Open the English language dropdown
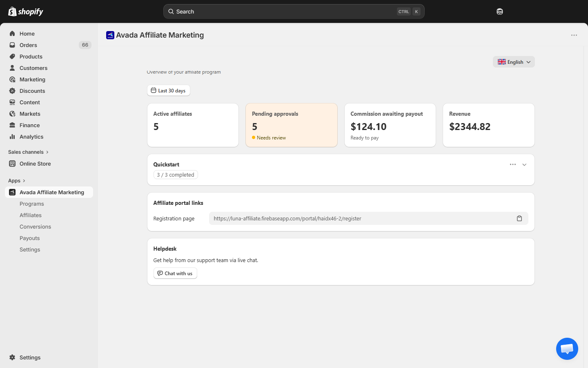This screenshot has width=588, height=368. pos(514,62)
